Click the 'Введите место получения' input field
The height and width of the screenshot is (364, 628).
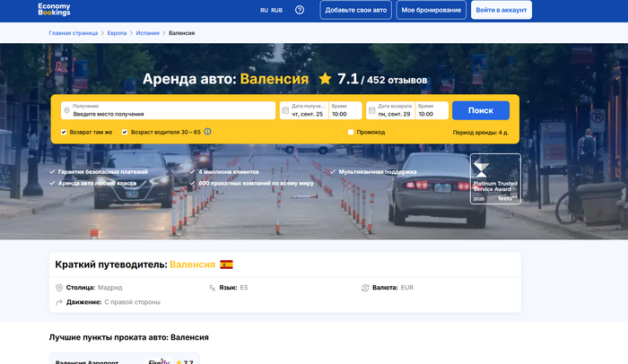pos(170,114)
